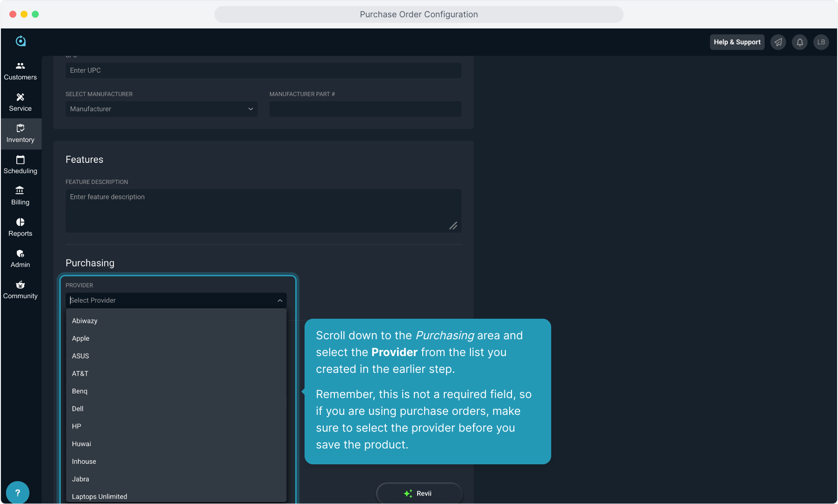Image resolution: width=838 pixels, height=504 pixels.
Task: Open the Scheduling section
Action: pos(21,165)
